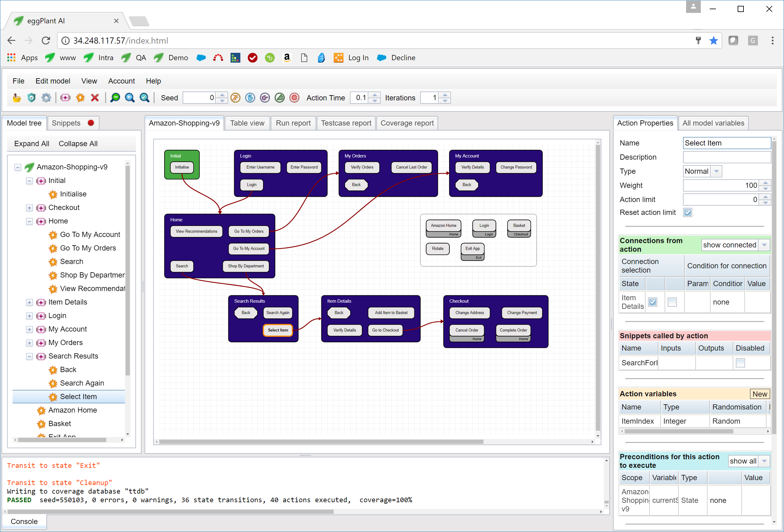784x532 pixels.
Task: Decrease the Weight value stepper
Action: [766, 188]
